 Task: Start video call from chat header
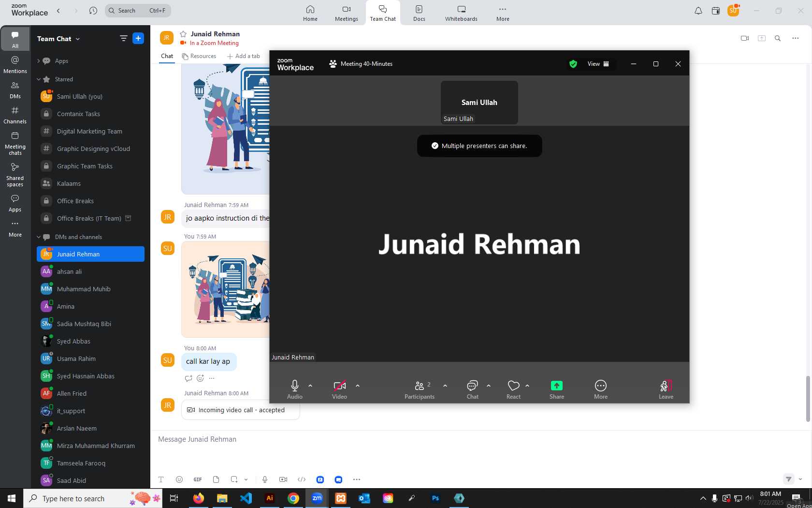[745, 38]
